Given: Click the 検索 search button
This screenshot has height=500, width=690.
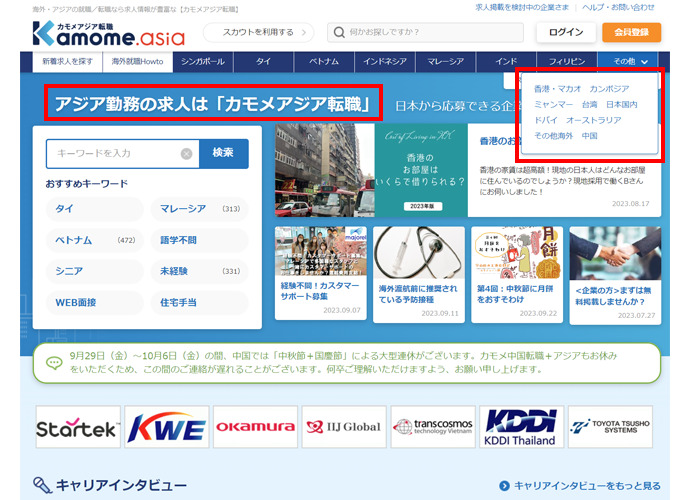Looking at the screenshot, I should tap(224, 153).
